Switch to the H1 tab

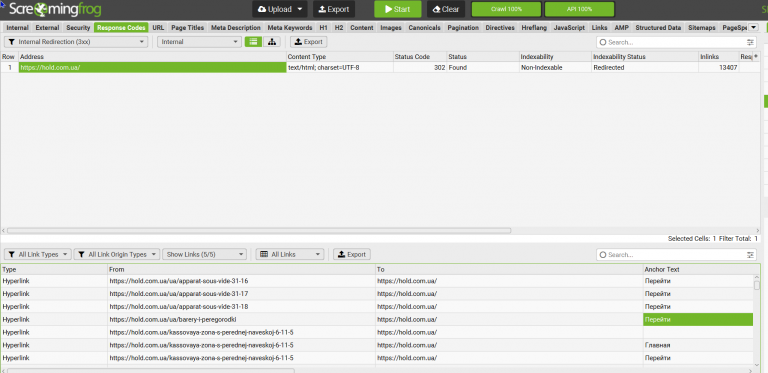pyautogui.click(x=323, y=28)
